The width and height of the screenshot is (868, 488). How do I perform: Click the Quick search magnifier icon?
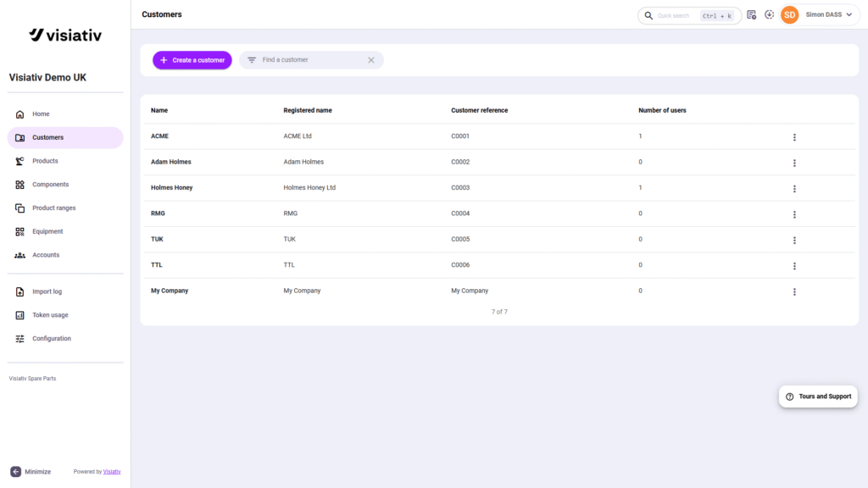648,15
